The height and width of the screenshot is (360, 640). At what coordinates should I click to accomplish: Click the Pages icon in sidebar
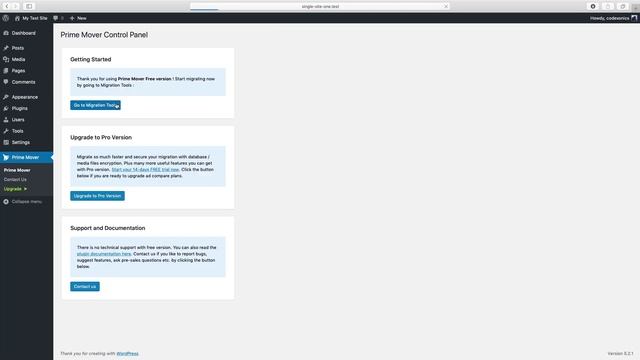[6, 71]
